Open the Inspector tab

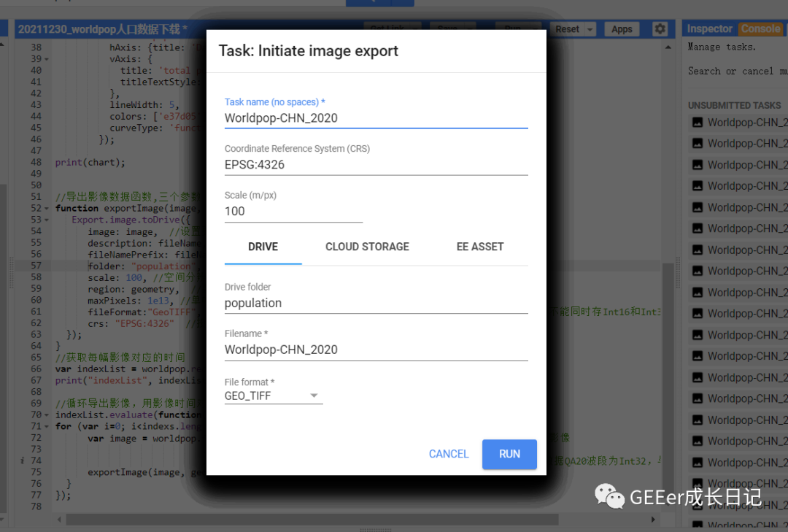(709, 28)
